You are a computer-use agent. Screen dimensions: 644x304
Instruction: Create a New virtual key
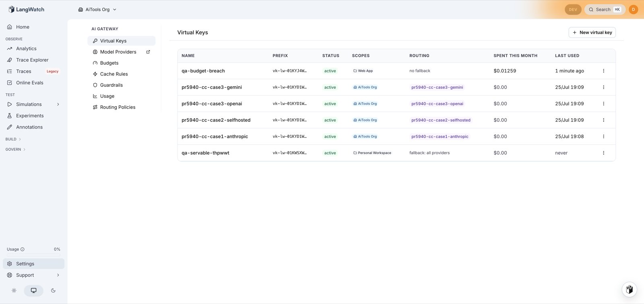pyautogui.click(x=592, y=33)
